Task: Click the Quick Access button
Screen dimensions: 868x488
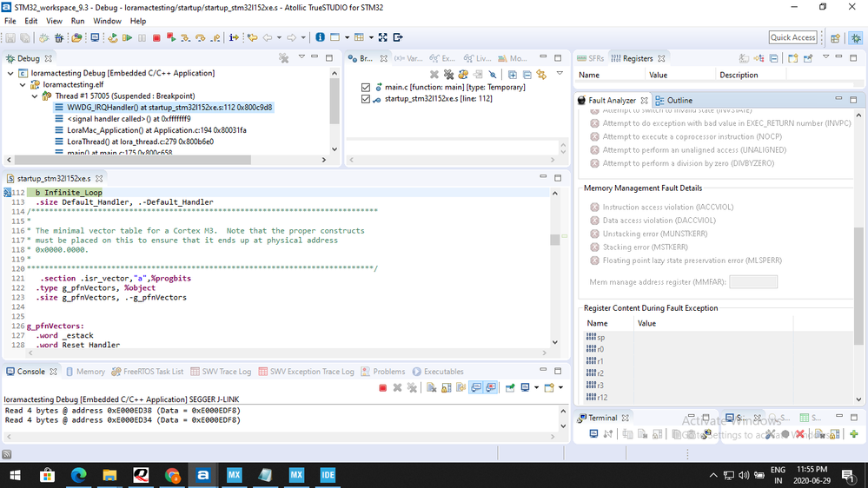Action: [x=792, y=37]
